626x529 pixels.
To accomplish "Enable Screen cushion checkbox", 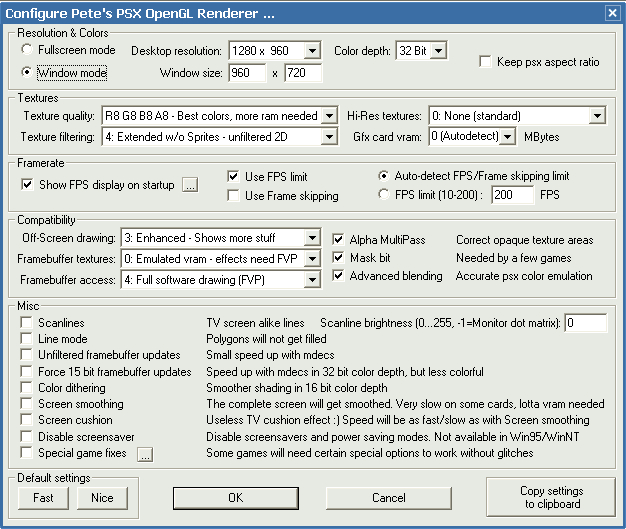I will [x=26, y=420].
